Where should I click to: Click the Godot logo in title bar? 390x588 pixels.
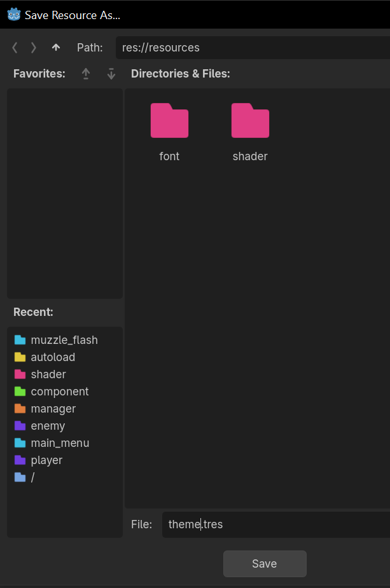tap(14, 15)
